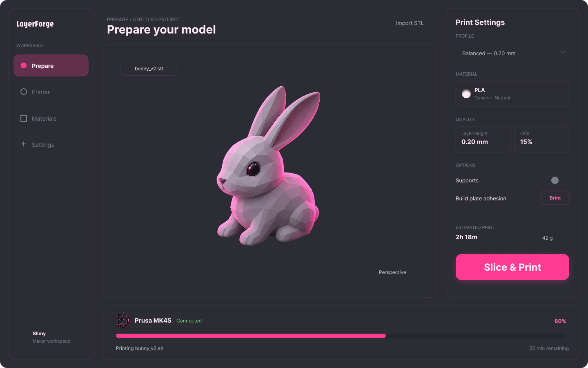Click the bunny model in the viewport
Image resolution: width=588 pixels, height=368 pixels.
tap(268, 166)
